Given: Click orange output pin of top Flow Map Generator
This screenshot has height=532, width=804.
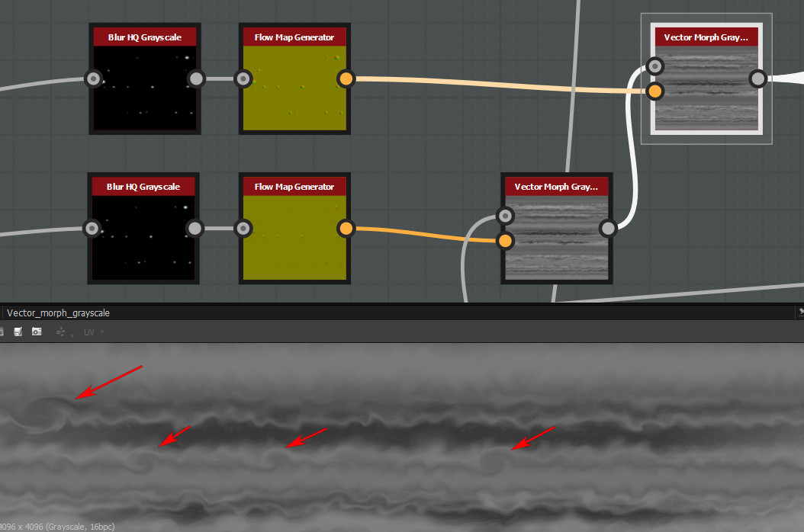Looking at the screenshot, I should pyautogui.click(x=346, y=79).
